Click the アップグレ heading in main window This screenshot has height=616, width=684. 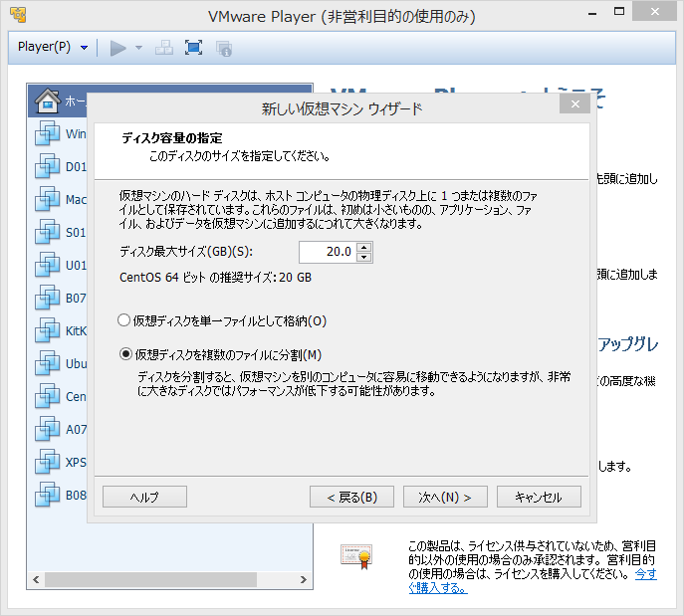627,344
